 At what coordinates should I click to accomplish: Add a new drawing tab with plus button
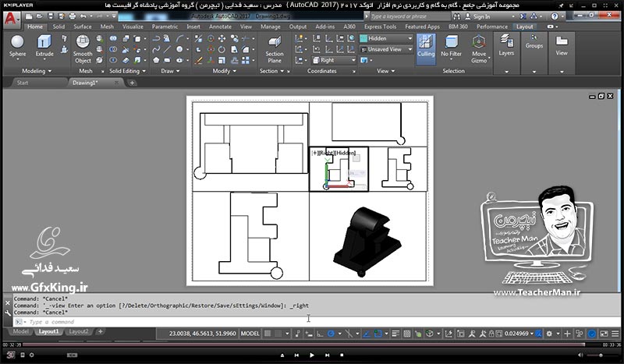pyautogui.click(x=132, y=83)
